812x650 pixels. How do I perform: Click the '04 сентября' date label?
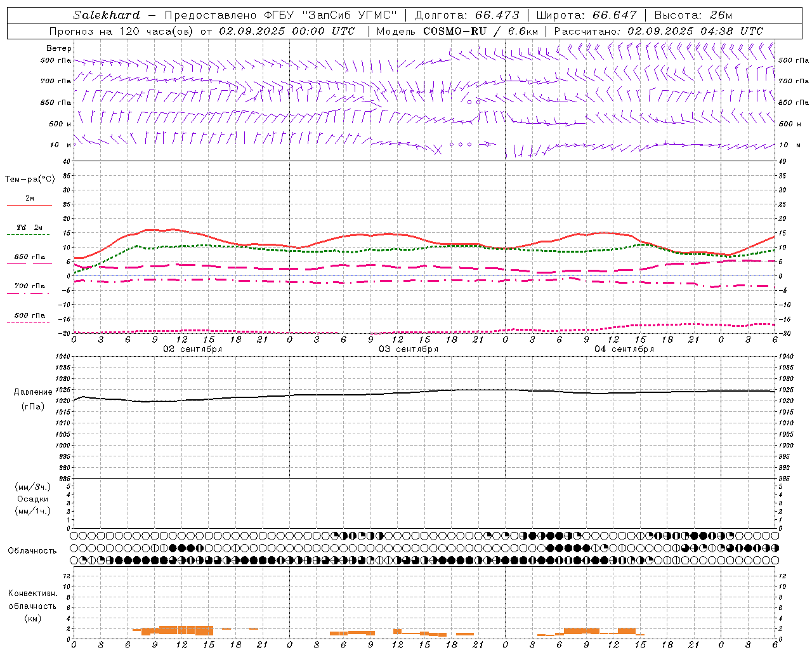coord(624,349)
